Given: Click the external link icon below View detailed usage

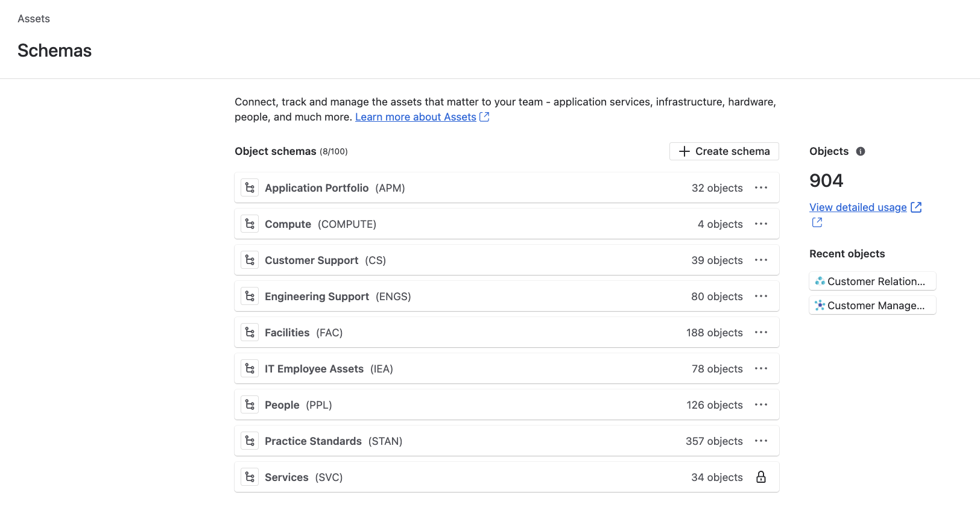Looking at the screenshot, I should 817,222.
